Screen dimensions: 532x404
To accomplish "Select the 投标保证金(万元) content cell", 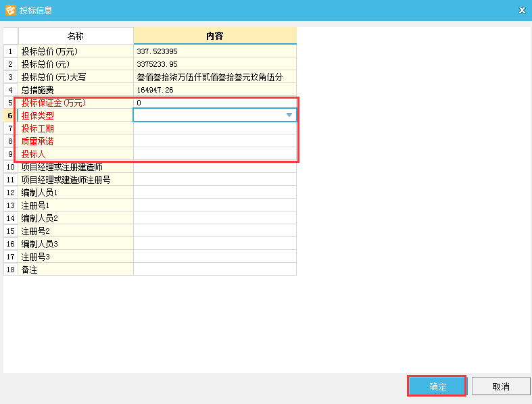I will tap(214, 103).
